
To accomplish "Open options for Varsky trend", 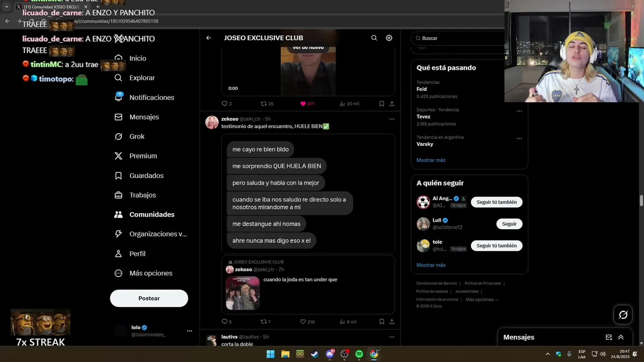I will pyautogui.click(x=519, y=139).
